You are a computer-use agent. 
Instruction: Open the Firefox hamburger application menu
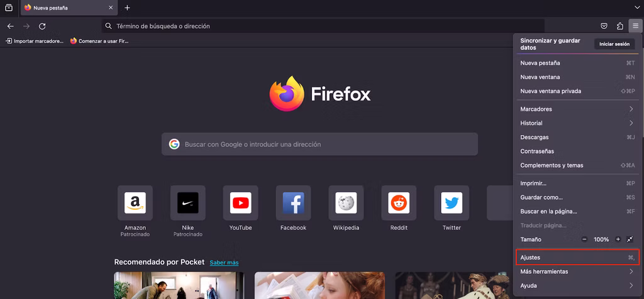(635, 26)
